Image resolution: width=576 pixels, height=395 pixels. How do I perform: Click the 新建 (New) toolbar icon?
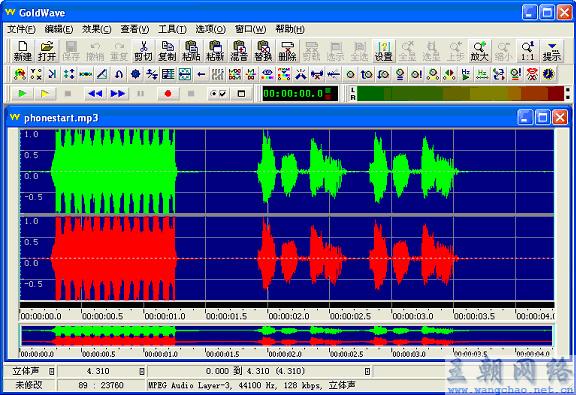pos(23,51)
